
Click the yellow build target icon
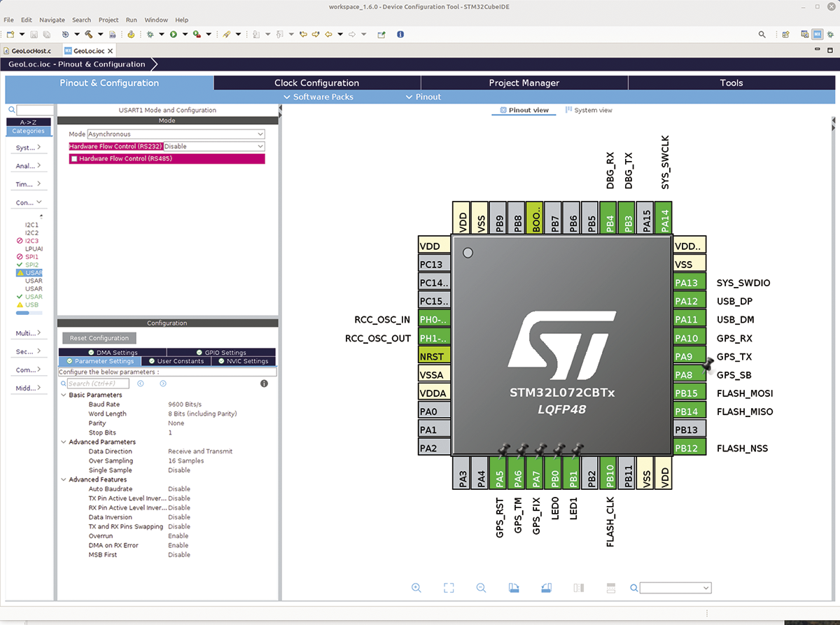(x=131, y=34)
